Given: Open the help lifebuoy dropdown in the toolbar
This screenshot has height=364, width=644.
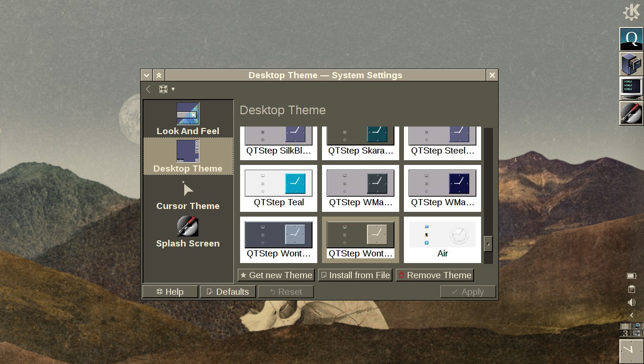Looking at the screenshot, I should click(167, 89).
